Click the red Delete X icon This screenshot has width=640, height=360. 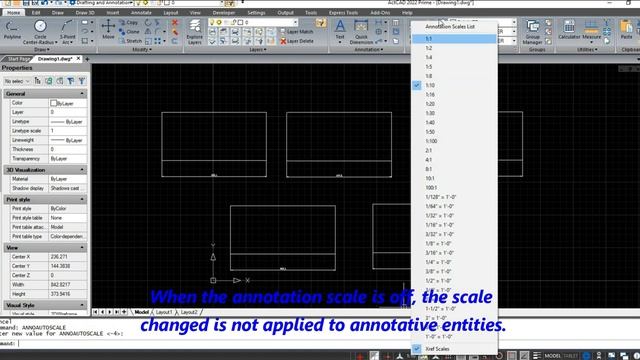175,22
